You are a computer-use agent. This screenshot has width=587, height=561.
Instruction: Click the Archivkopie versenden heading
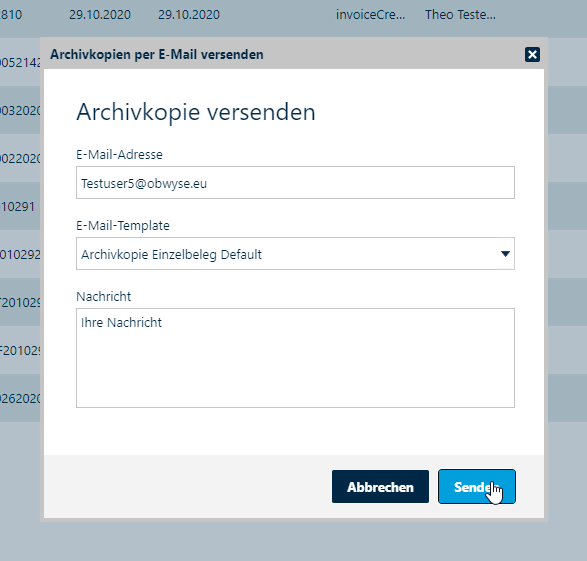pyautogui.click(x=196, y=112)
